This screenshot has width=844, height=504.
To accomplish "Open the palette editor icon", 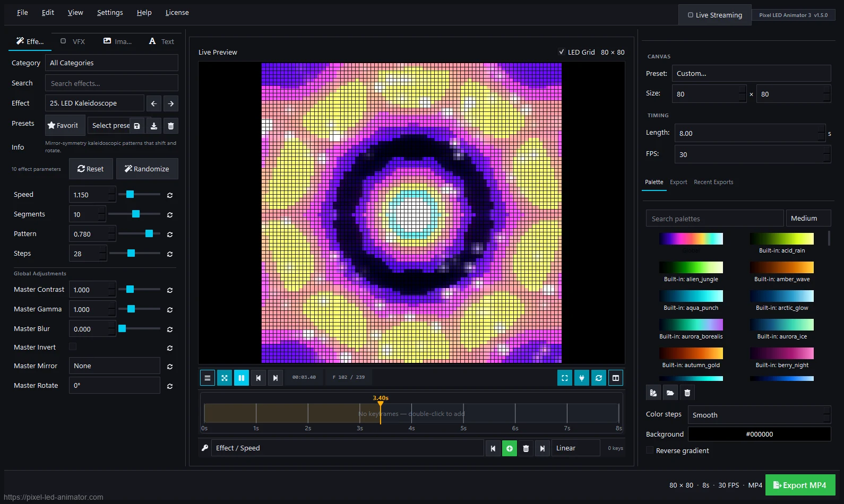I will tap(653, 393).
